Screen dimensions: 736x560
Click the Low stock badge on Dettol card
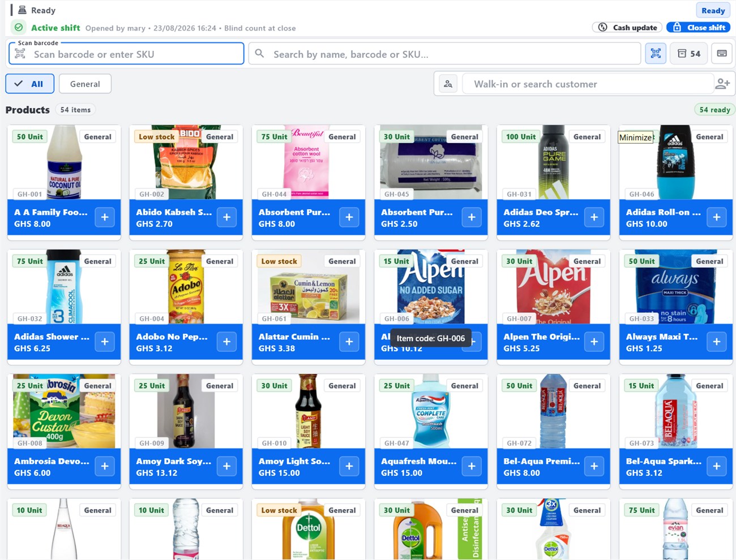pos(279,510)
